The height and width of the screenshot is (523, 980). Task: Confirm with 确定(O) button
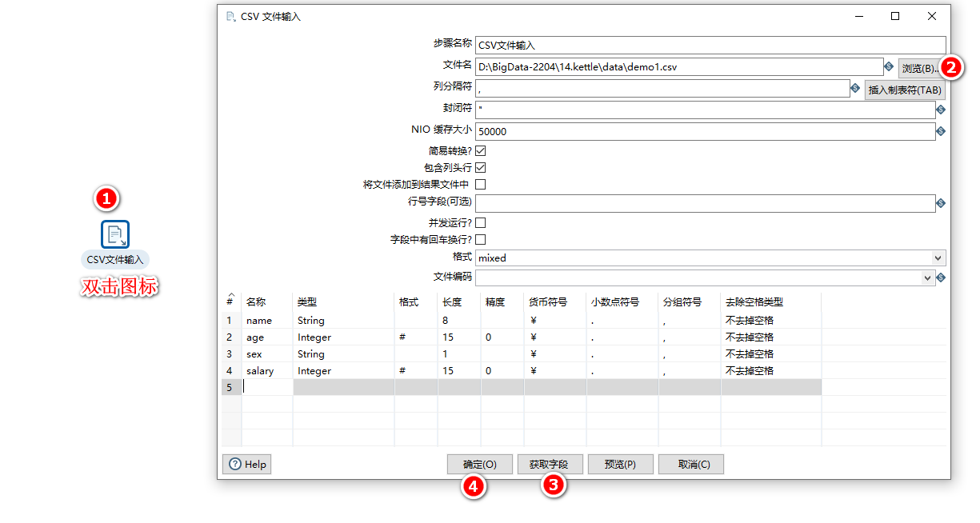coord(480,464)
